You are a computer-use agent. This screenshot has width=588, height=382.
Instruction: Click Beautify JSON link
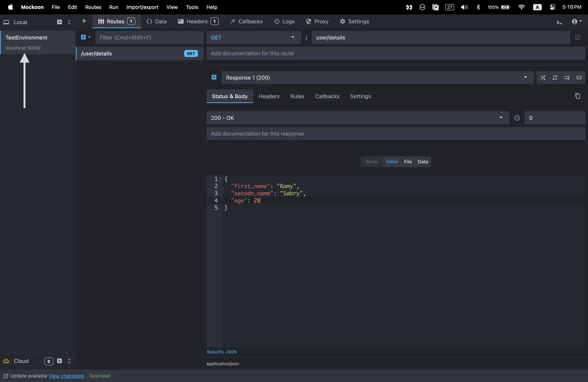coord(222,352)
